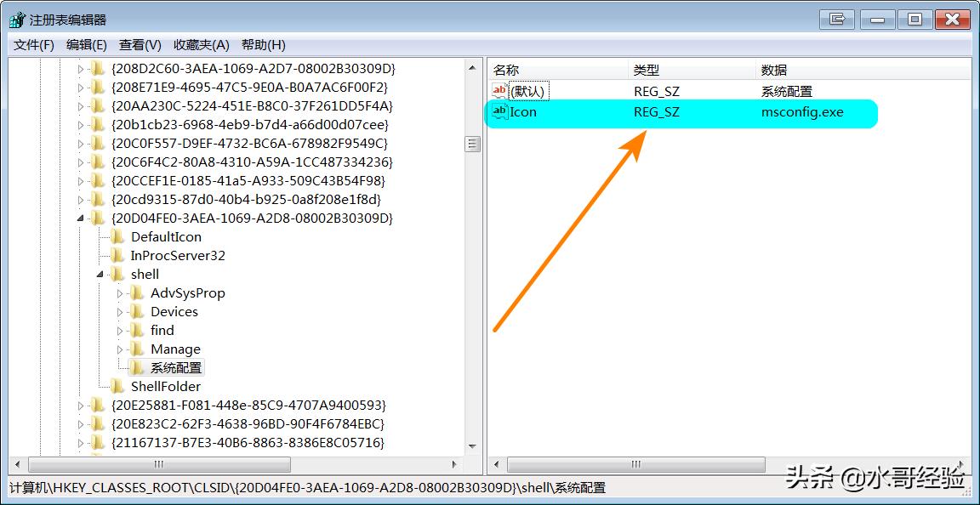Image resolution: width=980 pixels, height=505 pixels.
Task: Click the ShellFolder folder icon
Action: 117,386
